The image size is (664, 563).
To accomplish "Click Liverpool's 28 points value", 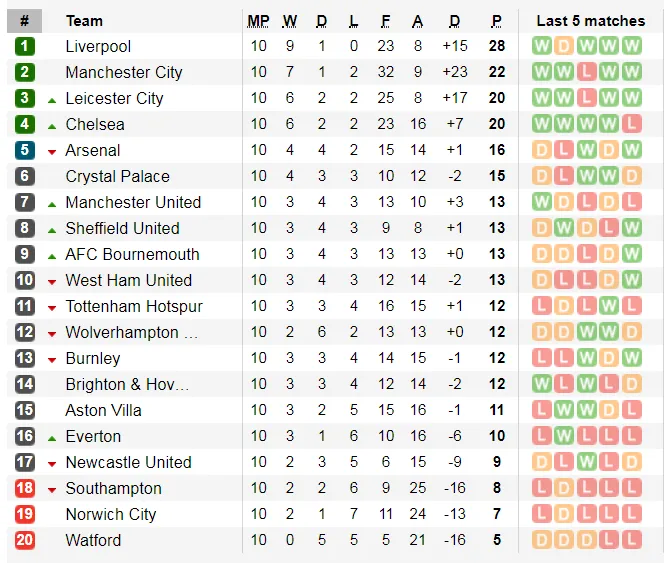I will click(496, 46).
